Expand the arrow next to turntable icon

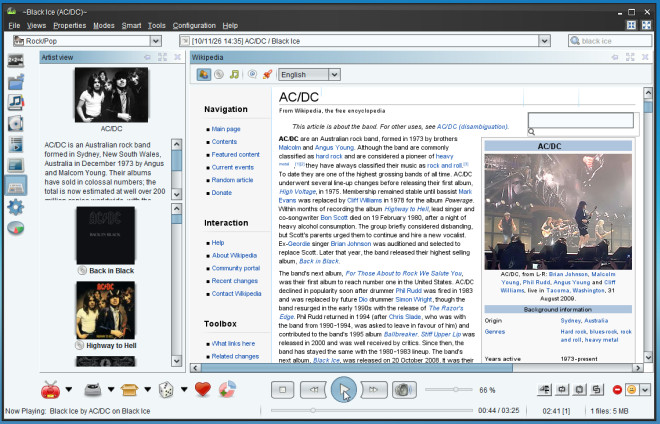(111, 389)
